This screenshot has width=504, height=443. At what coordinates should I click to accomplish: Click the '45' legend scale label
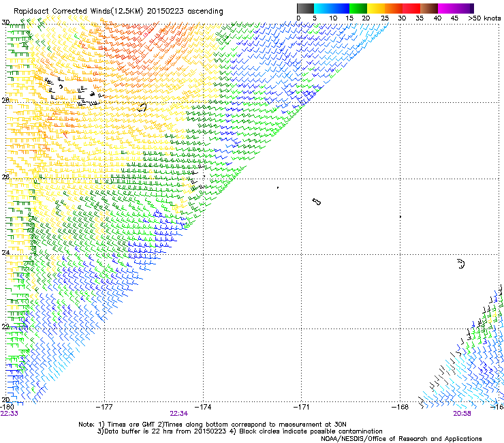click(x=454, y=18)
